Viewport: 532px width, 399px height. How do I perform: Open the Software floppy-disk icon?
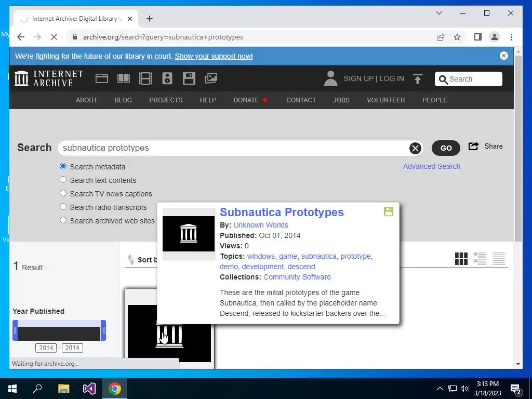tap(189, 78)
